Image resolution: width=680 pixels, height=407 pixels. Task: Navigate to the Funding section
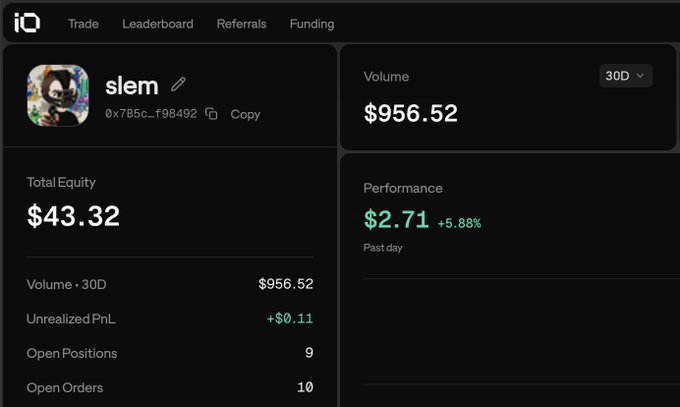coord(312,24)
